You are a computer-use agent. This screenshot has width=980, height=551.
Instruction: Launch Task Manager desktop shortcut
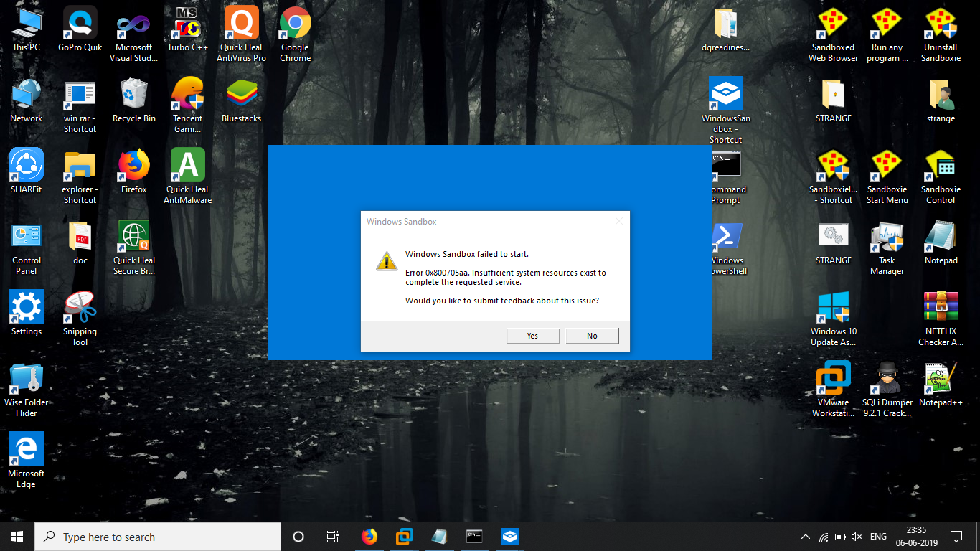click(887, 249)
